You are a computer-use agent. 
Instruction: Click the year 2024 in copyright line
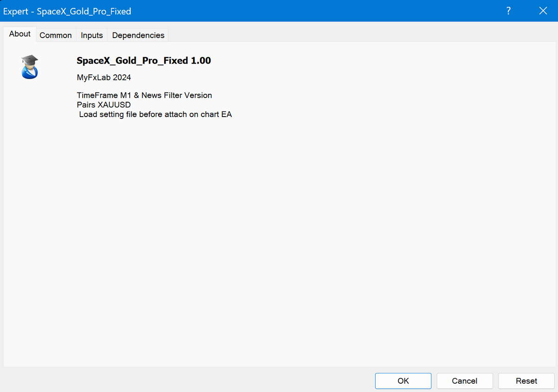122,78
